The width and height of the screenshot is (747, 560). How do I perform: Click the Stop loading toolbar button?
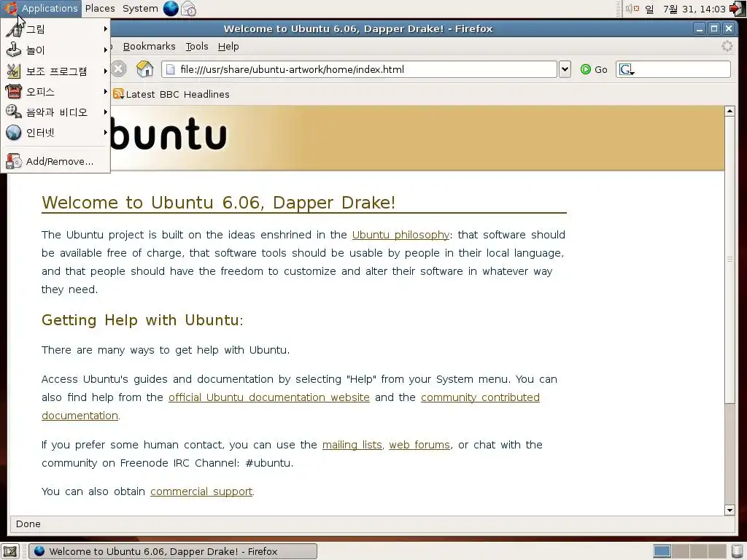click(x=119, y=69)
